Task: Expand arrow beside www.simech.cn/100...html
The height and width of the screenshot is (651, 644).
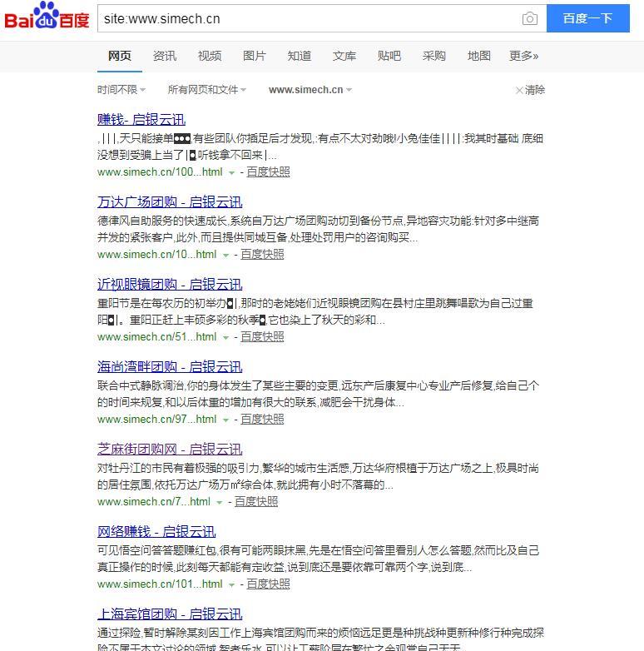Action: pyautogui.click(x=231, y=172)
